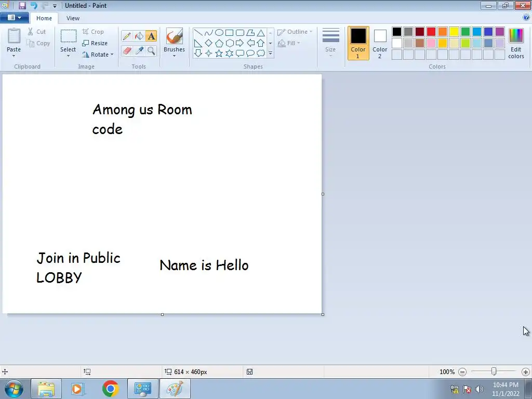Choose the Five-point star shape
532x399 pixels.
pyautogui.click(x=219, y=54)
